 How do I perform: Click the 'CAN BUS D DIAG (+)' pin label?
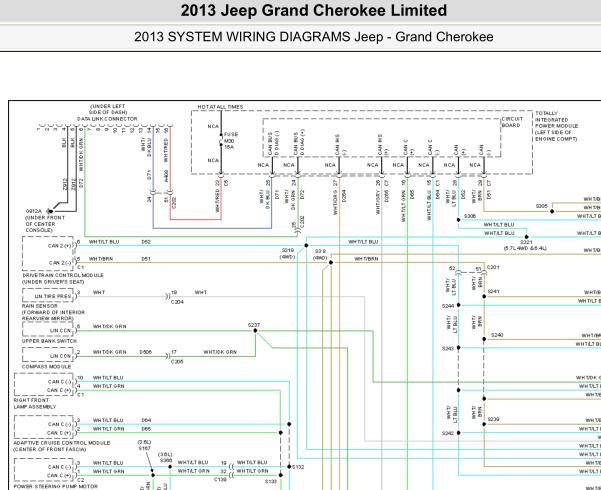tap(299, 143)
